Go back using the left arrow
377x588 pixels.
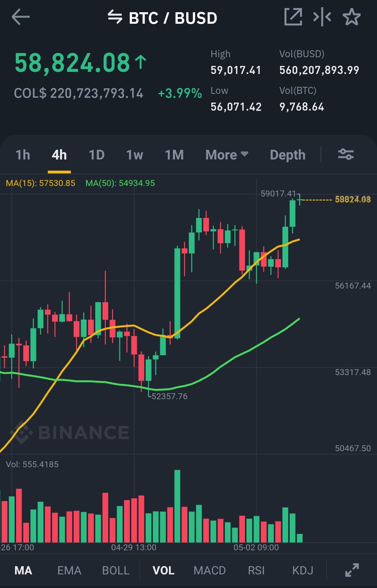click(21, 17)
